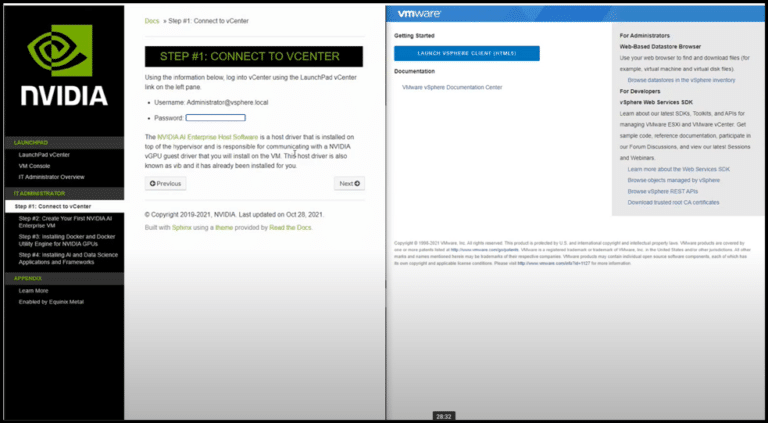Open the Read the Docs link
This screenshot has height=423, width=768.
pos(290,228)
